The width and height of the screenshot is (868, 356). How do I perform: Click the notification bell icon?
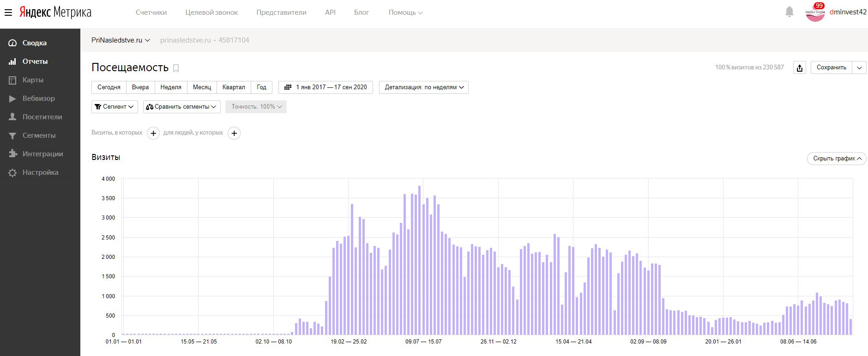790,12
